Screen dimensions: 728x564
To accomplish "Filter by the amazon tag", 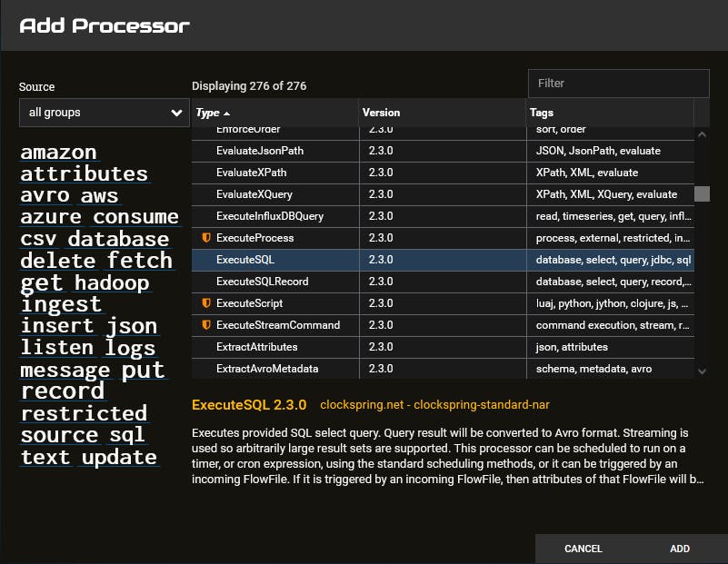I will click(59, 153).
